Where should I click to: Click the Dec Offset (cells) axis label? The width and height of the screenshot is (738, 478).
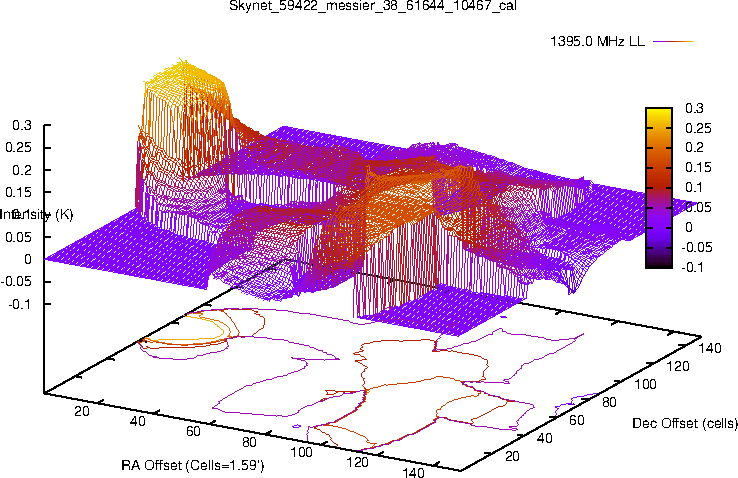pos(685,423)
